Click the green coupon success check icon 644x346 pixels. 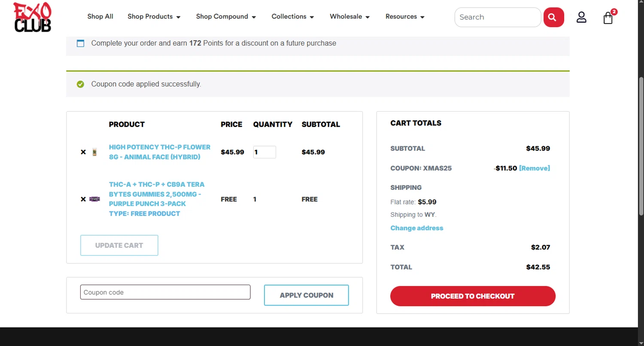point(80,84)
